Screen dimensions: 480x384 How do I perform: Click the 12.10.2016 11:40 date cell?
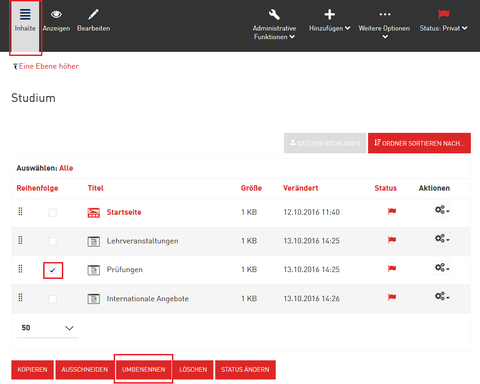312,212
